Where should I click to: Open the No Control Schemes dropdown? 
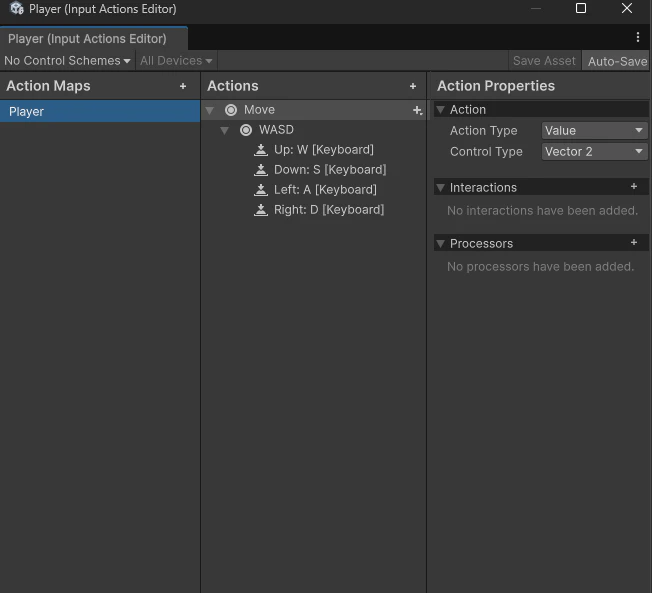click(x=67, y=61)
